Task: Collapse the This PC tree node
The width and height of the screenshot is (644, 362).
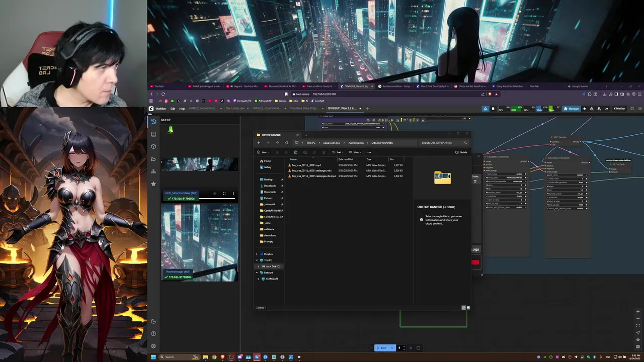Action: click(257, 260)
